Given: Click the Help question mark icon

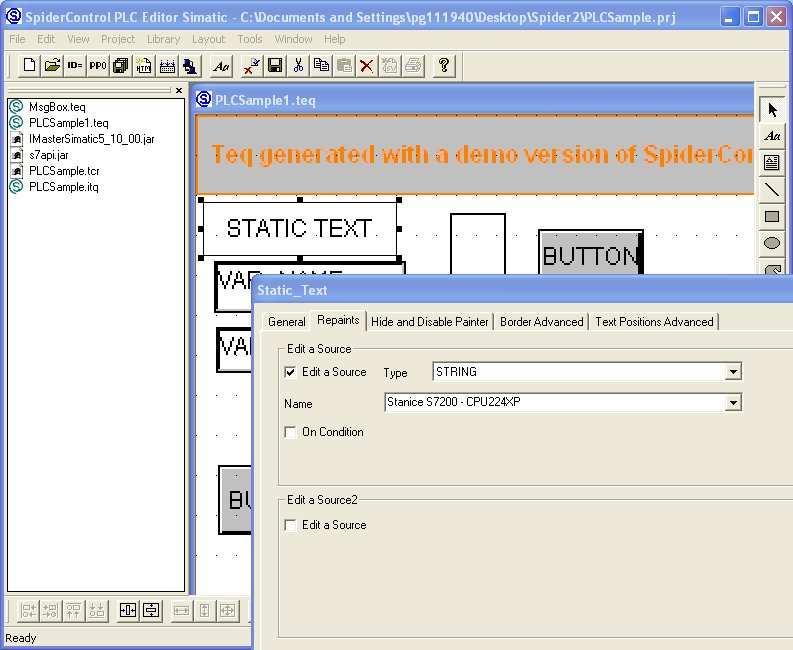Looking at the screenshot, I should 444,65.
